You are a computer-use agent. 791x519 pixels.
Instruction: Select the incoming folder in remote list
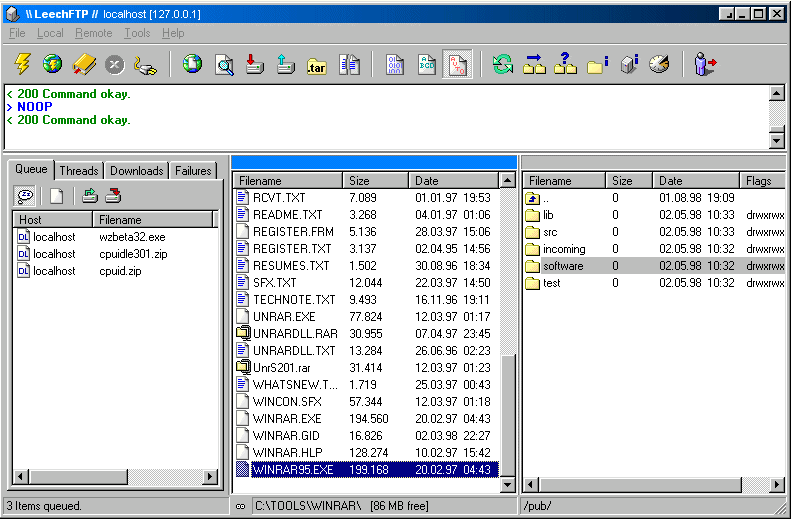point(564,249)
